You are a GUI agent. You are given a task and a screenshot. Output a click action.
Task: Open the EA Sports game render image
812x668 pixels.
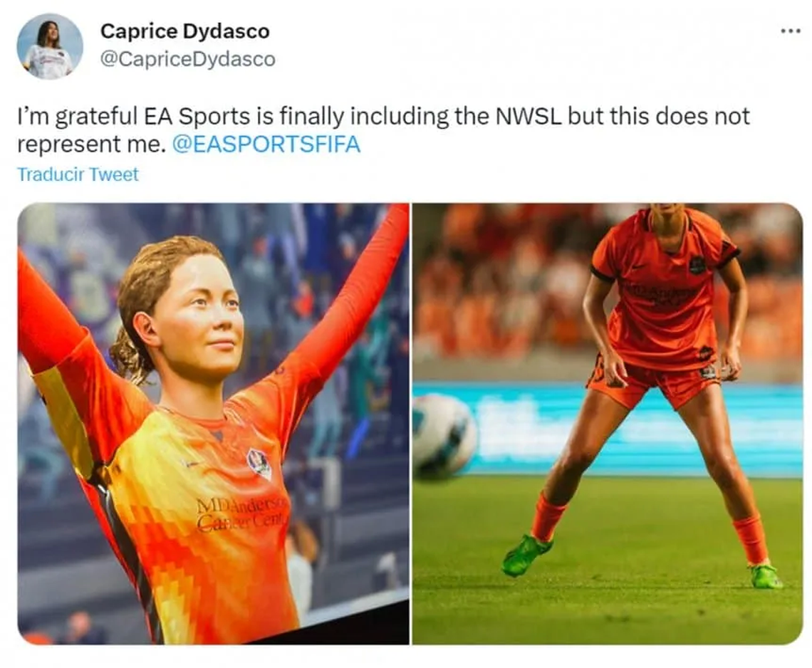(214, 424)
